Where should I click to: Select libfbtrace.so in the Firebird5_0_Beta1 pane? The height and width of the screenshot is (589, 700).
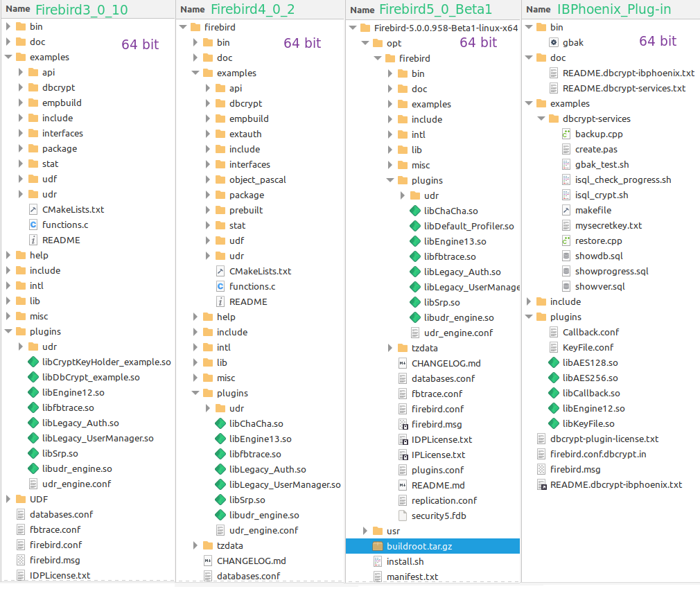coord(450,256)
